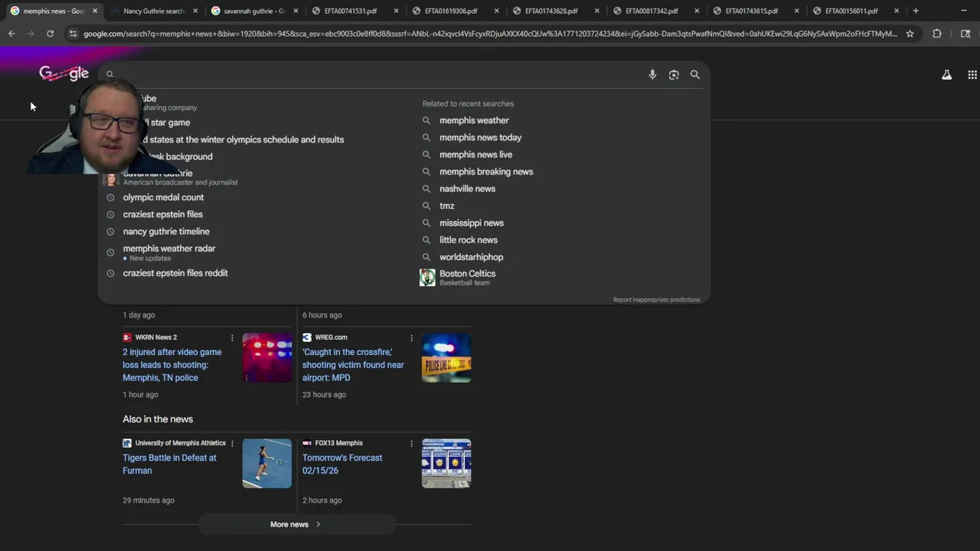Select the 'craziest epstein files' recent search
Viewport: 980px width, 551px height.
click(162, 214)
